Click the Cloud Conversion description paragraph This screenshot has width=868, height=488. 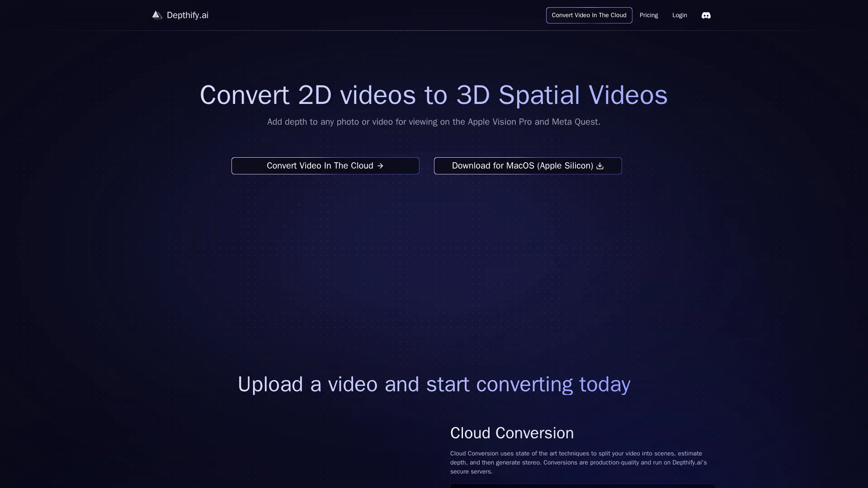pos(578,462)
